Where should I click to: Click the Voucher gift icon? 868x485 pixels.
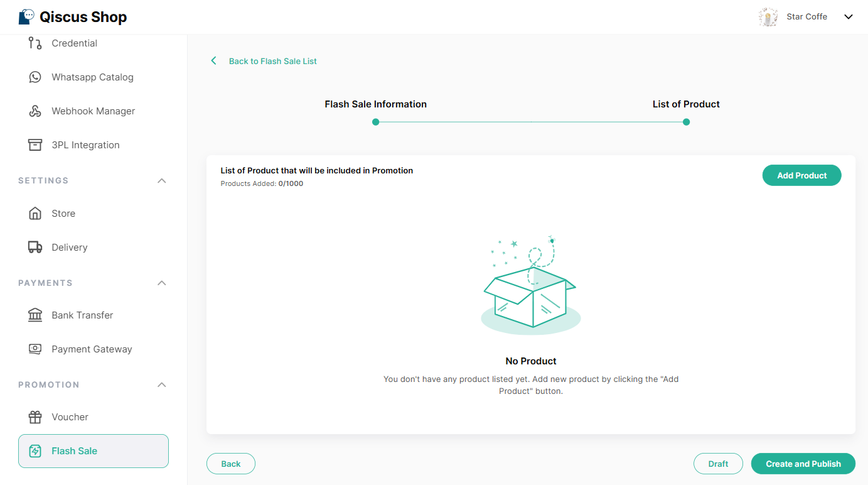35,417
